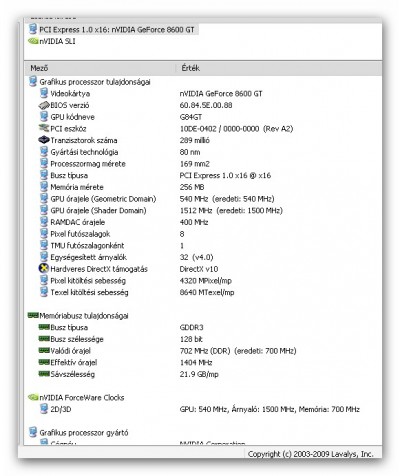This screenshot has width=400, height=476.
Task: Click the Tranzisztorok száma chip icon
Action: (x=44, y=140)
